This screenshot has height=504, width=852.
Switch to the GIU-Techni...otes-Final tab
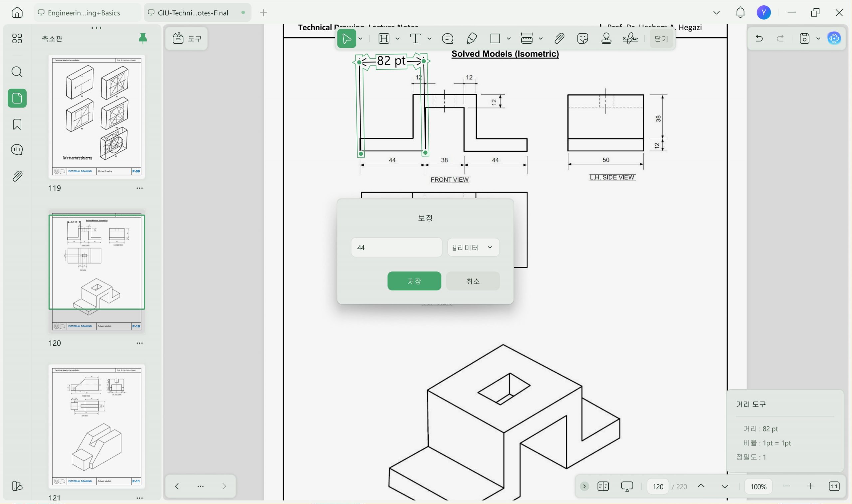(x=197, y=13)
